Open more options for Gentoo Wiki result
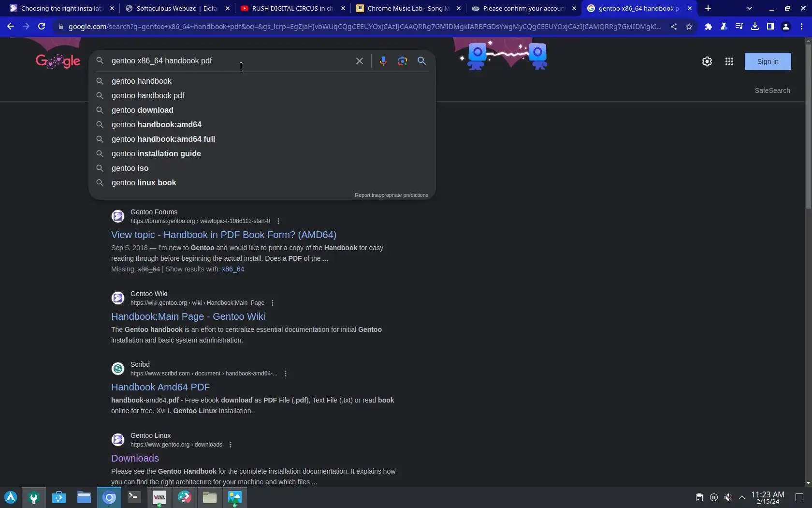This screenshot has width=812, height=508. (x=272, y=303)
